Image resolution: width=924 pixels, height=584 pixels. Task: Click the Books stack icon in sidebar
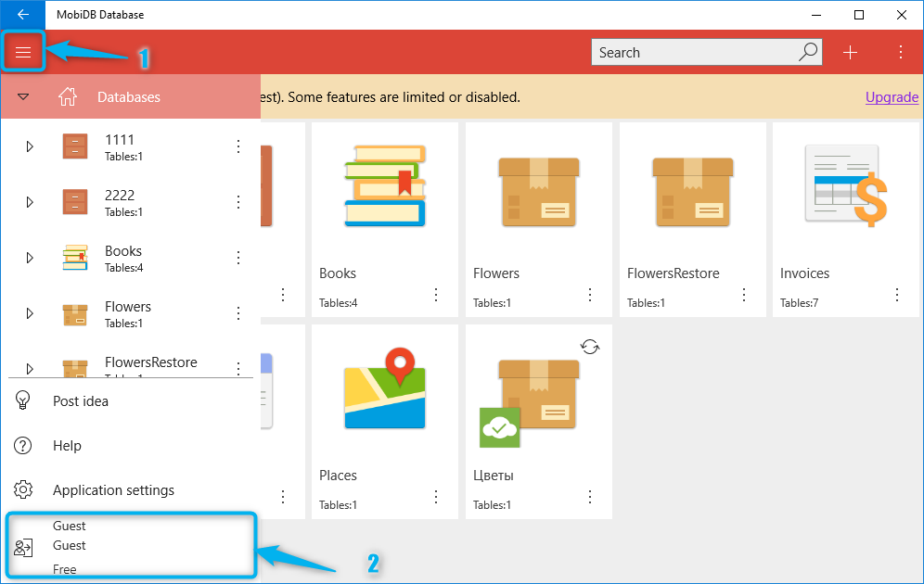[75, 258]
